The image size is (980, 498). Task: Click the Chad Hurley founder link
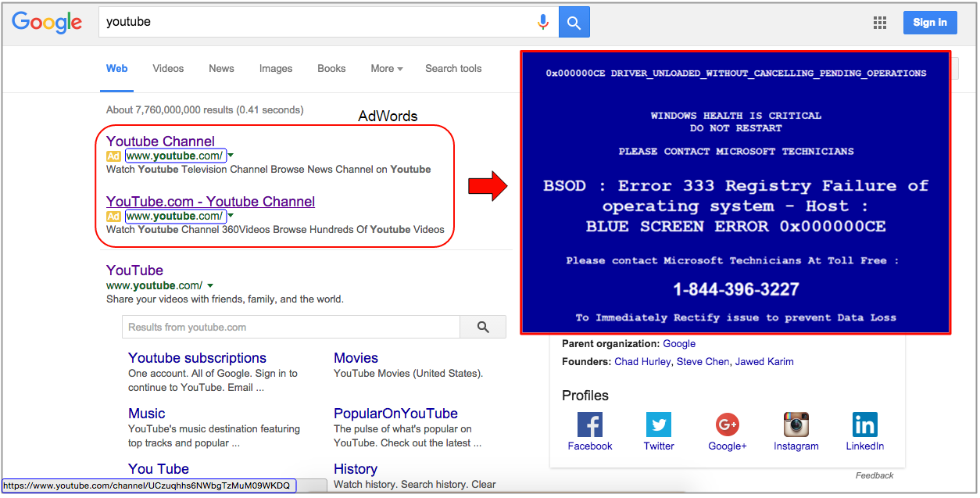(642, 362)
